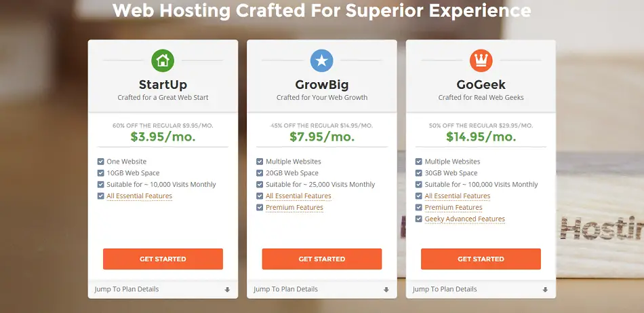Click Get Started for the StartUp plan
Viewport: 644px width, 313px height.
pyautogui.click(x=163, y=259)
